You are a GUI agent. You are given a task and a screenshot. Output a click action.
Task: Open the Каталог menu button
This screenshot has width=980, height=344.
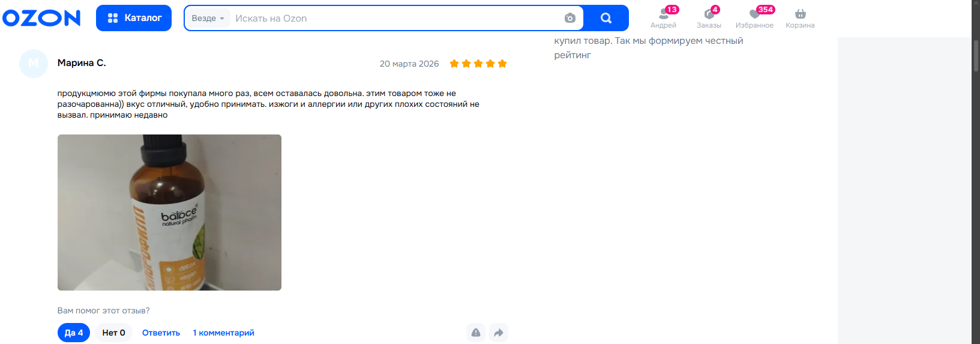[134, 18]
